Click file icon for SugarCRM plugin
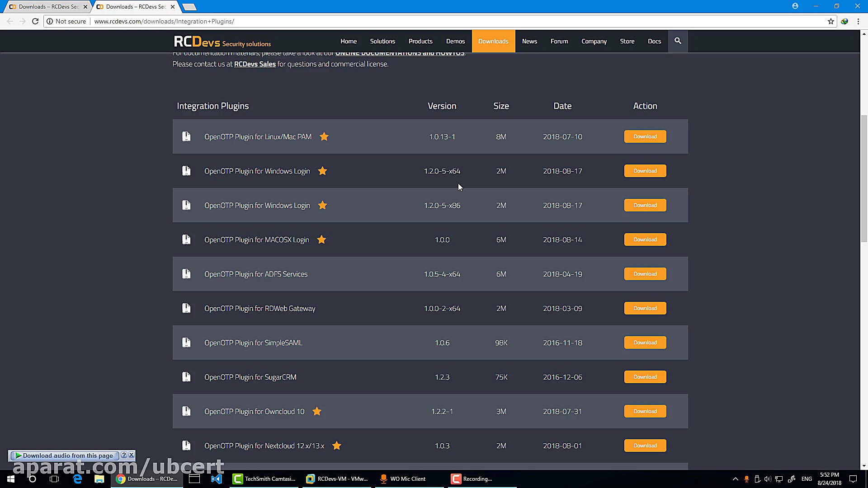The width and height of the screenshot is (868, 488). coord(186,377)
